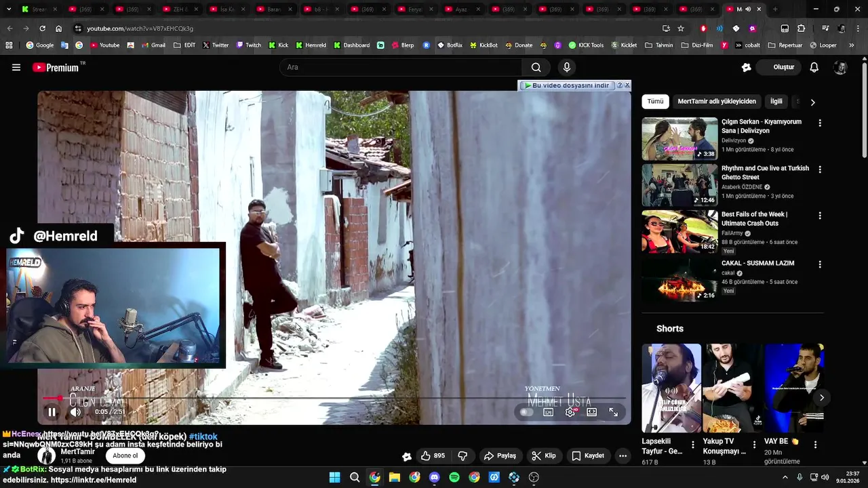The height and width of the screenshot is (488, 868).
Task: Subscribe with the Abone ol button
Action: coord(125,455)
